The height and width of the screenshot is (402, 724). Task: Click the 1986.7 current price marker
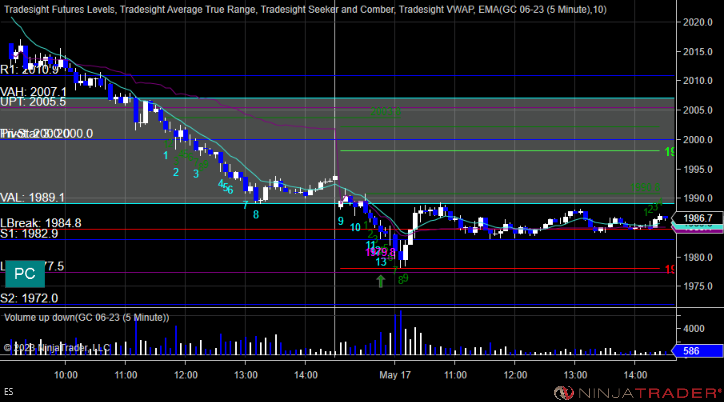tap(697, 218)
